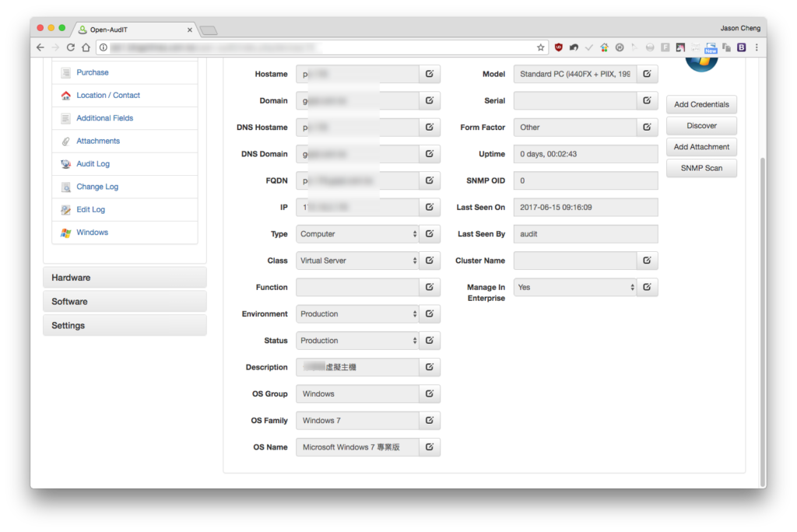Viewport: 797px width, 532px height.
Task: Open the Environment dropdown
Action: click(357, 314)
